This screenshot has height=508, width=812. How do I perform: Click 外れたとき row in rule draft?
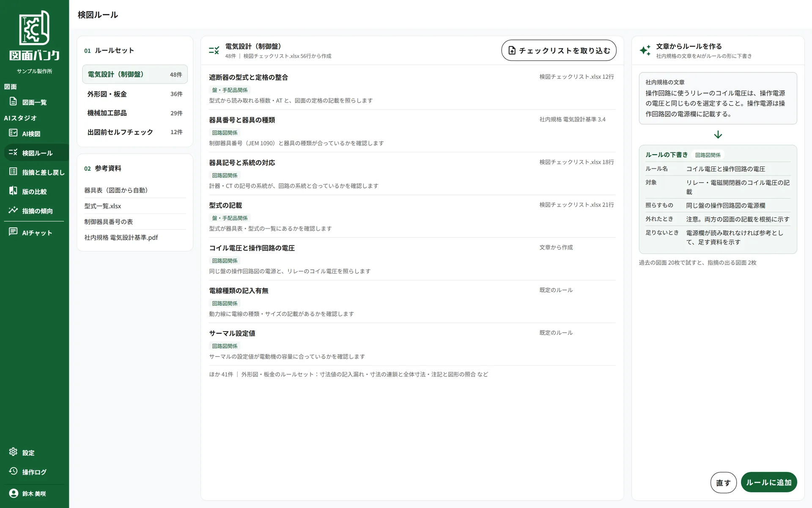(718, 219)
